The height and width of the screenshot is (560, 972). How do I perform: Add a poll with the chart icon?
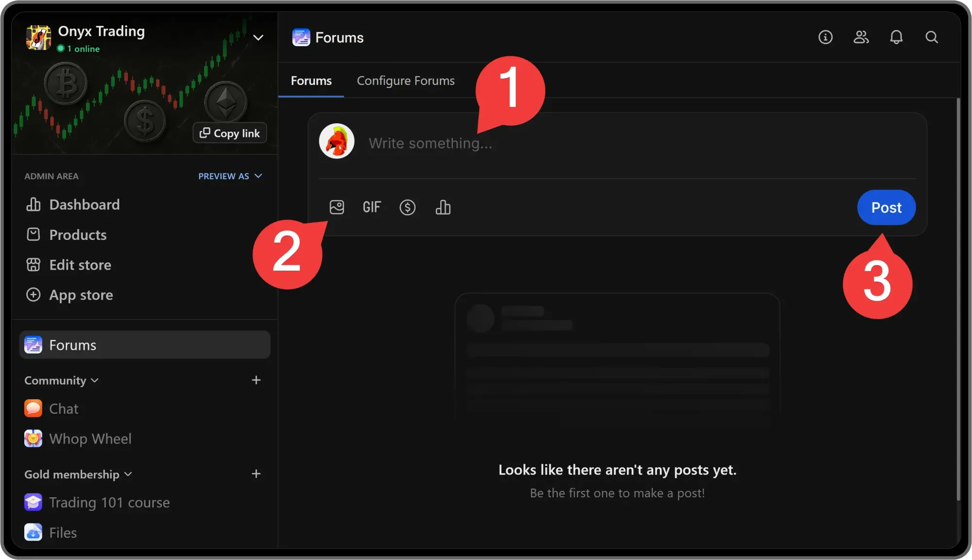443,207
